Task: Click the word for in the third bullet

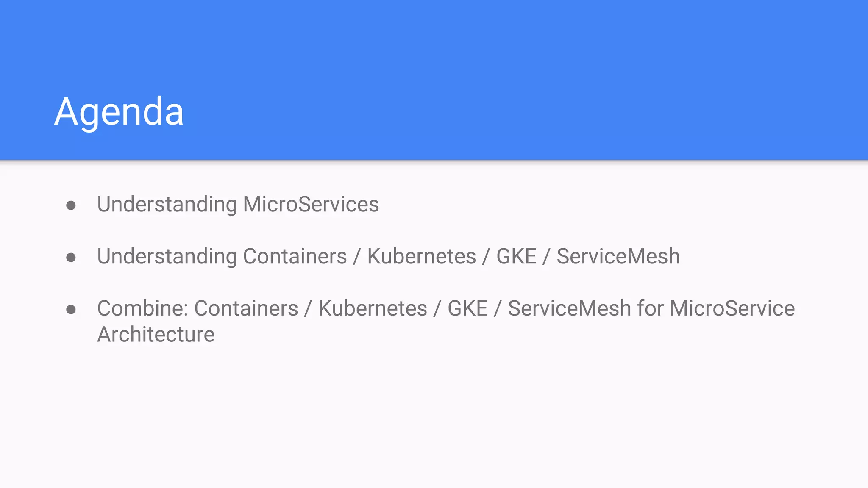Action: tap(651, 308)
